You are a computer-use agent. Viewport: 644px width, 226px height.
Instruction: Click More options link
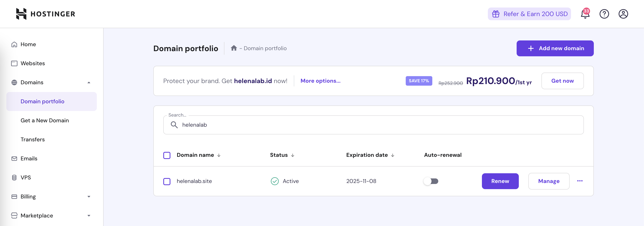tap(320, 81)
